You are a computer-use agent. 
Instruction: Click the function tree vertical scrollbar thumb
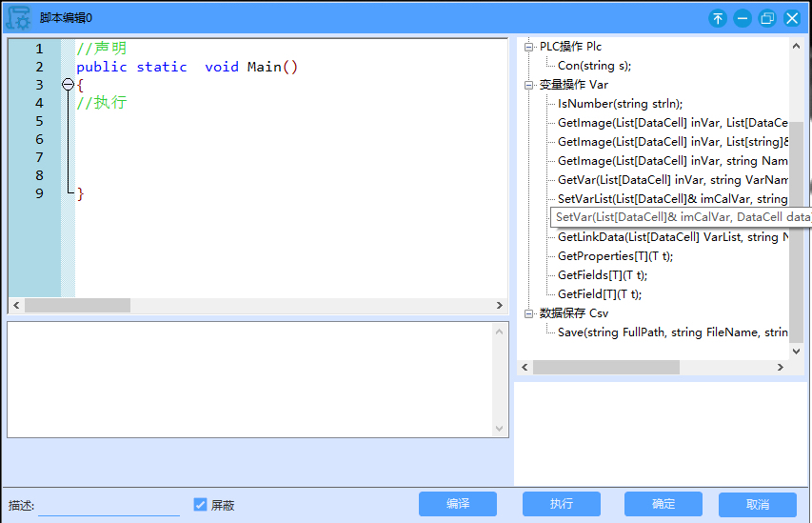click(x=797, y=232)
